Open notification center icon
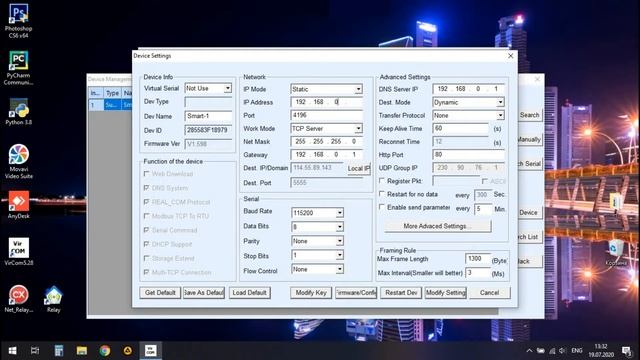 point(626,351)
